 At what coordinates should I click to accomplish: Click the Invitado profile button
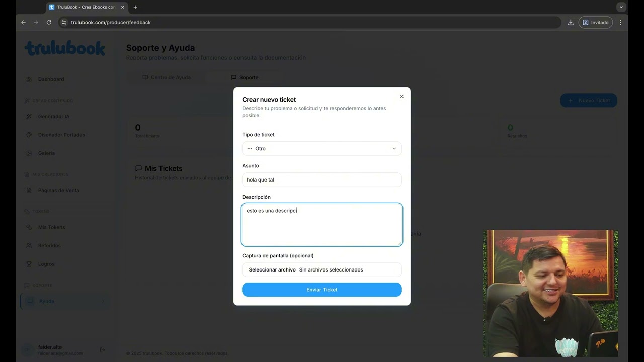[x=596, y=22]
